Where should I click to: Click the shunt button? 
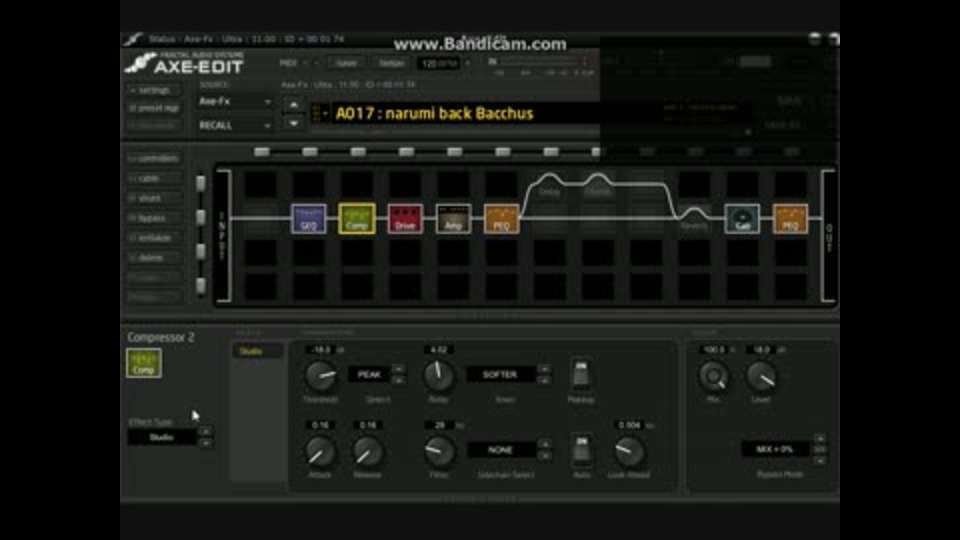click(154, 198)
